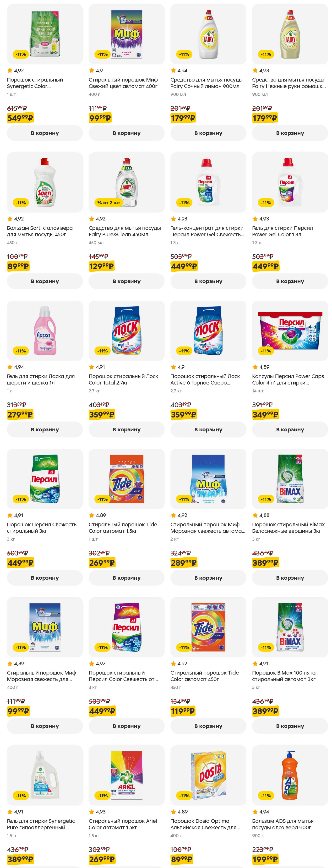Click the star rating icon for Synergetic Color powder
Screen dimensions: 332x868
coord(10,71)
